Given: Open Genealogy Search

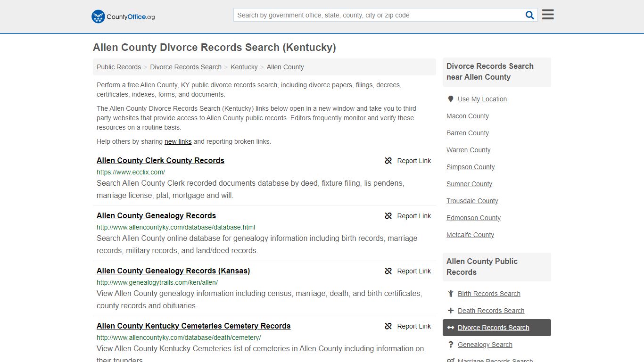Looking at the screenshot, I should click(x=485, y=345).
